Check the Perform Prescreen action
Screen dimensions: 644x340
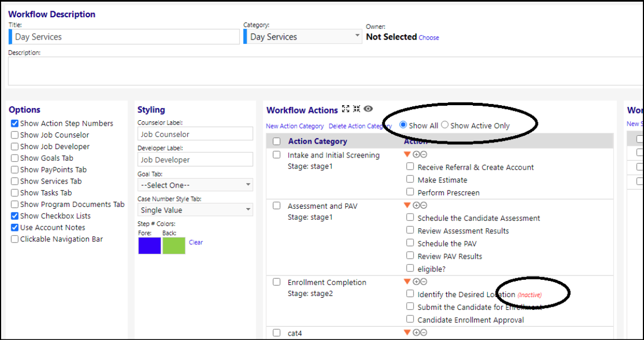tap(410, 192)
